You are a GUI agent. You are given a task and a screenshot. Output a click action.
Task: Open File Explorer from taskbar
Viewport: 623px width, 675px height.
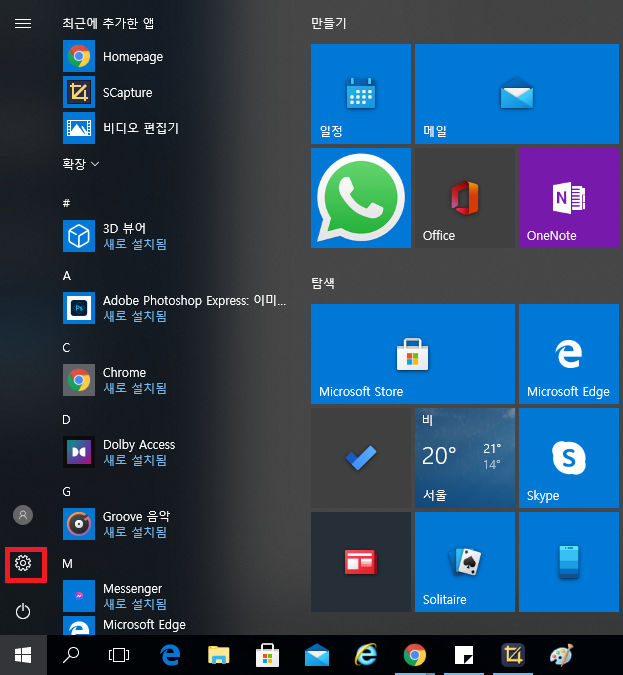(219, 655)
